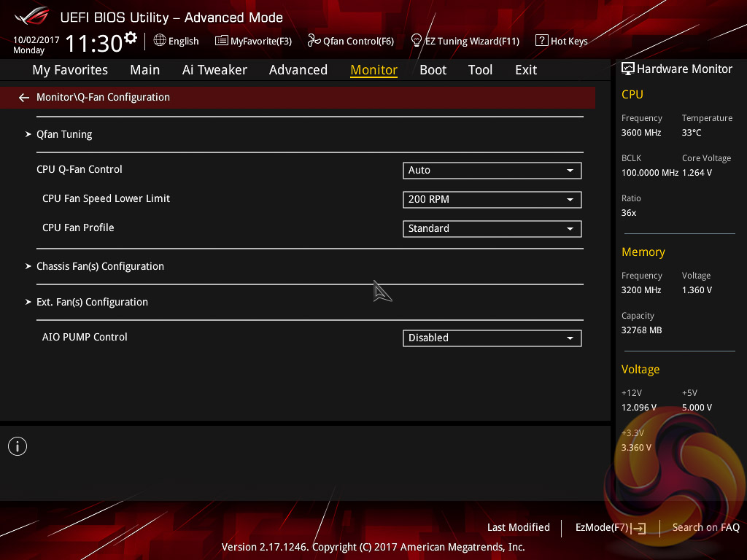Click the Hardware Monitor screen icon

(x=628, y=69)
